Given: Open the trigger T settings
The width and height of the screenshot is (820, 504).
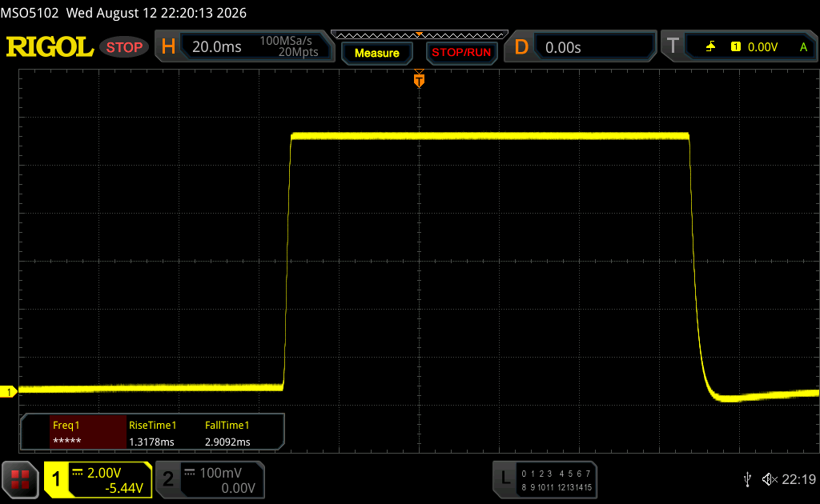Looking at the screenshot, I should pos(673,46).
